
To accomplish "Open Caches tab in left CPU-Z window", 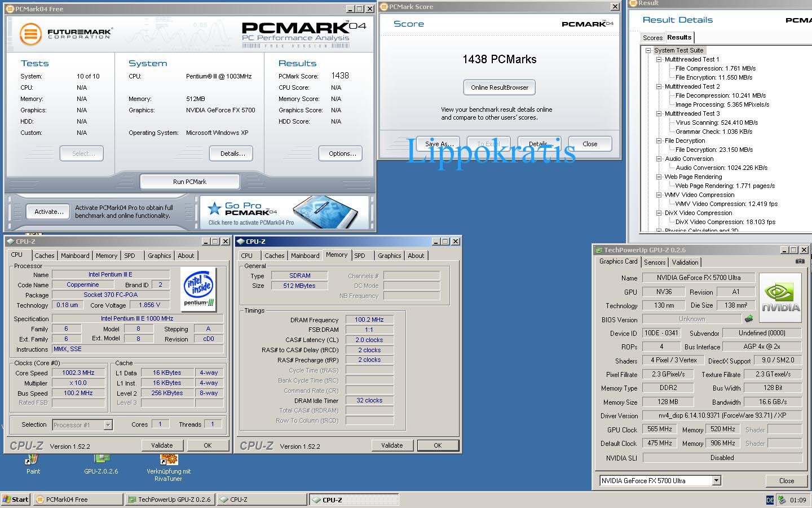I will tap(45, 256).
